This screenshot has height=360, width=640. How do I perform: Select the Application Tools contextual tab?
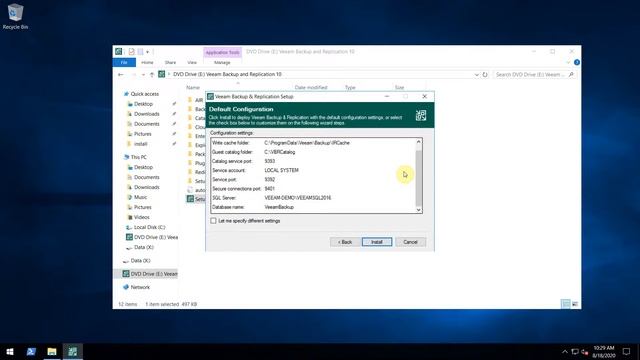pos(222,52)
